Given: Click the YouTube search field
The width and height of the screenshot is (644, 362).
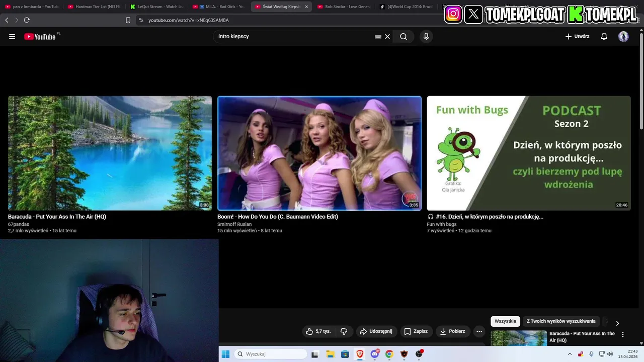Looking at the screenshot, I should point(294,36).
